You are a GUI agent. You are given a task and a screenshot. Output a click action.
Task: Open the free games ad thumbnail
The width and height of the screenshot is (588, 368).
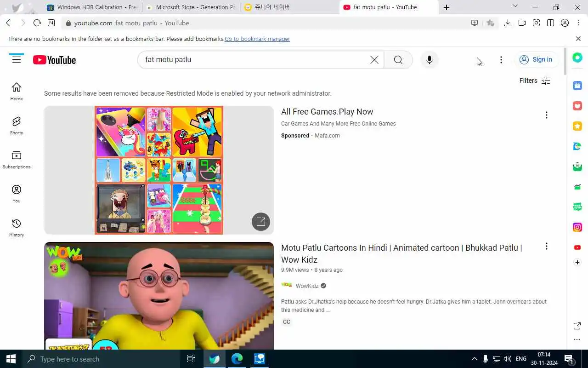(159, 170)
